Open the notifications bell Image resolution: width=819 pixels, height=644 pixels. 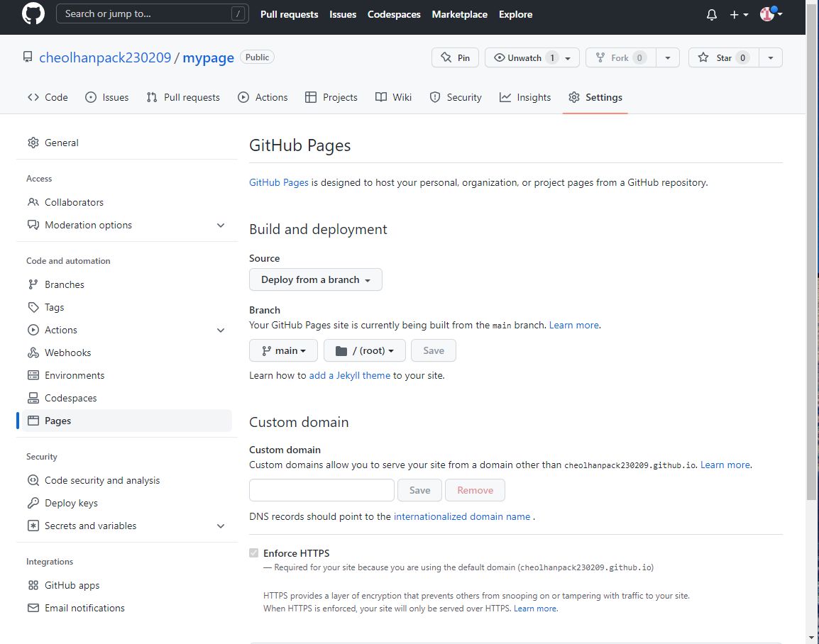(x=711, y=15)
